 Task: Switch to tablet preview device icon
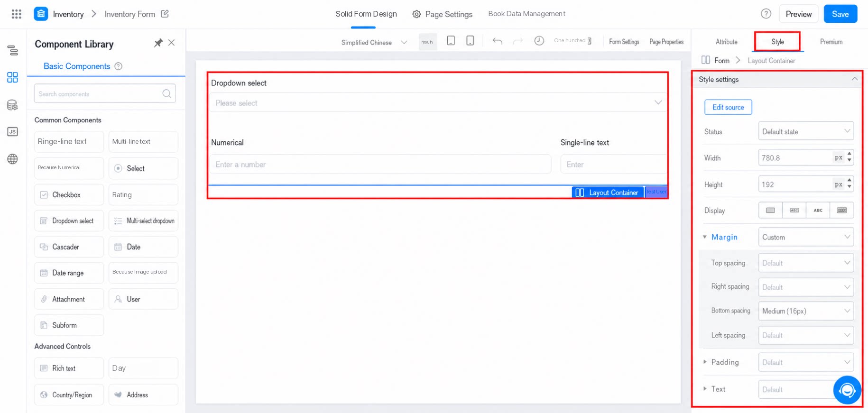click(451, 41)
